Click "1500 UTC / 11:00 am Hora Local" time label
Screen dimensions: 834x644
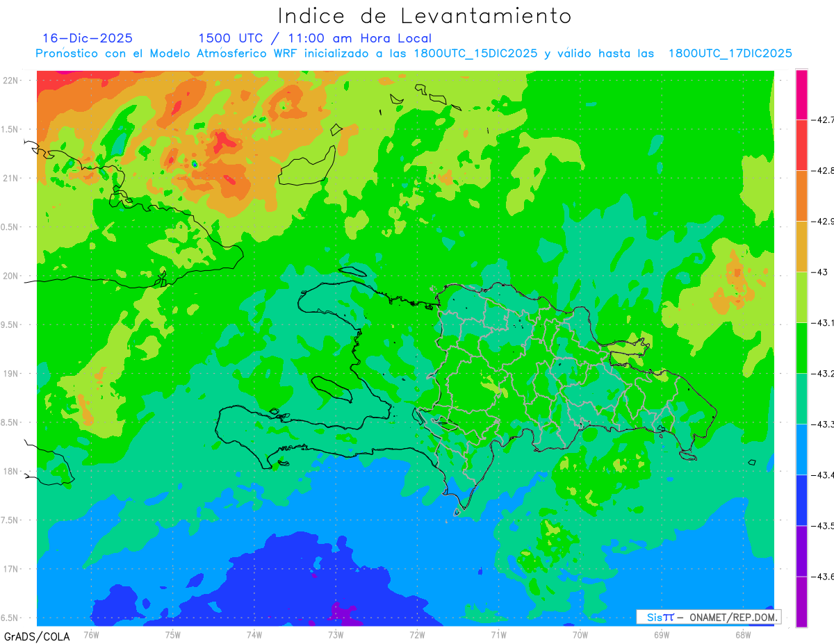[x=315, y=38]
